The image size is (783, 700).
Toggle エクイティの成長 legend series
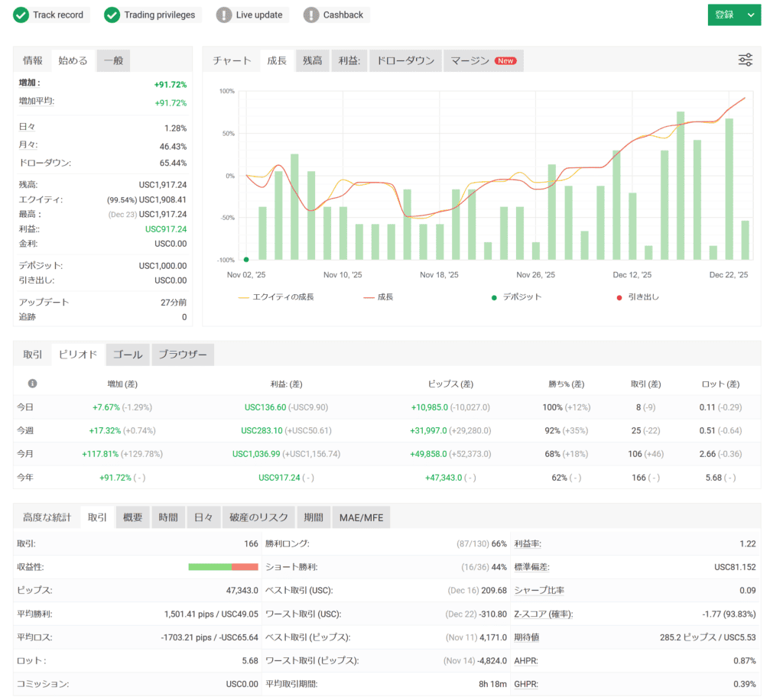pos(276,297)
